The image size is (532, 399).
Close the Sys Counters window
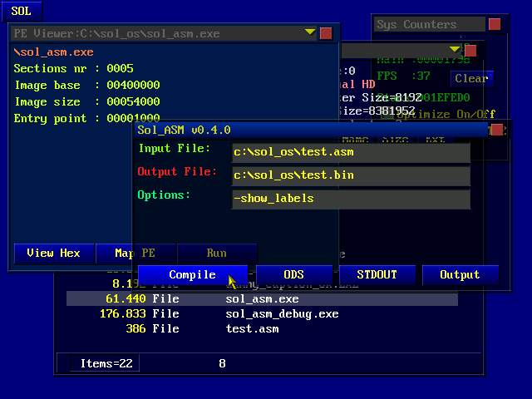click(x=495, y=24)
